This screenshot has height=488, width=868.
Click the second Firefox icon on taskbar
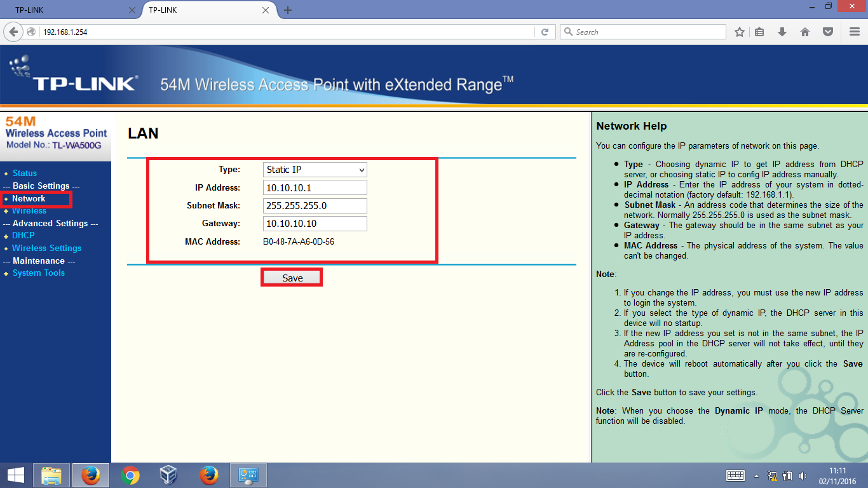[x=208, y=475]
